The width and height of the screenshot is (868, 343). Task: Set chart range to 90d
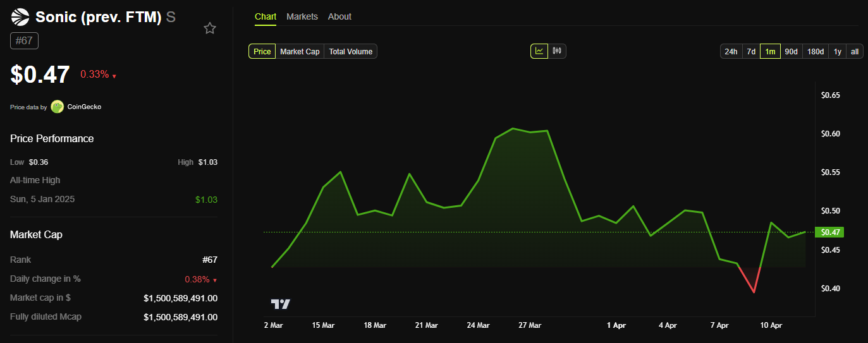tap(791, 51)
